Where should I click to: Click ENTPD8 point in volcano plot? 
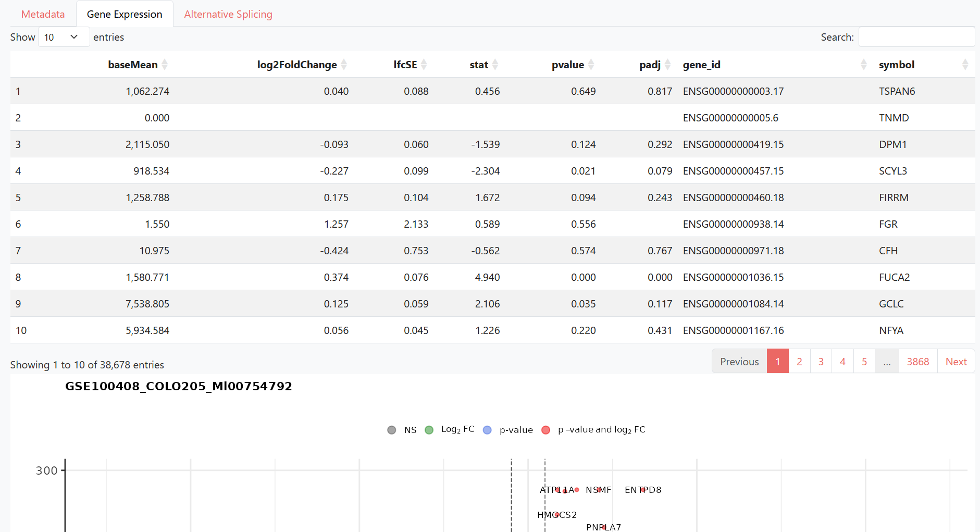coord(643,490)
